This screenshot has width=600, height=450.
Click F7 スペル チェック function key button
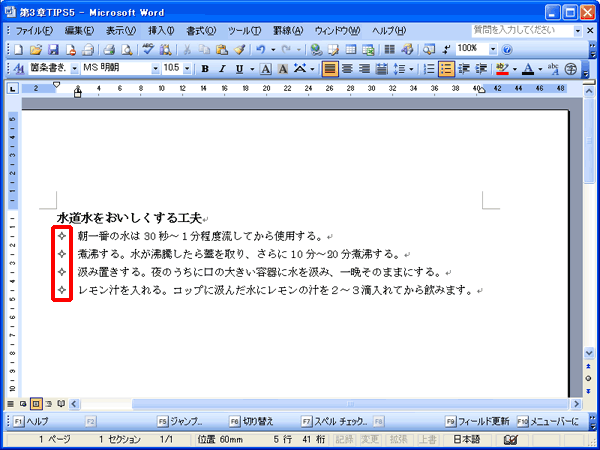[x=334, y=422]
